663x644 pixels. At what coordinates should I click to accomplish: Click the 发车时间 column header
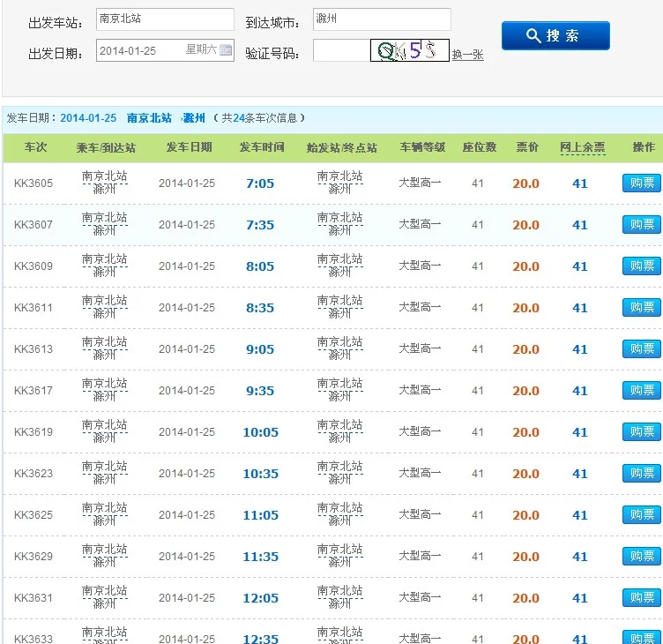coord(262,147)
